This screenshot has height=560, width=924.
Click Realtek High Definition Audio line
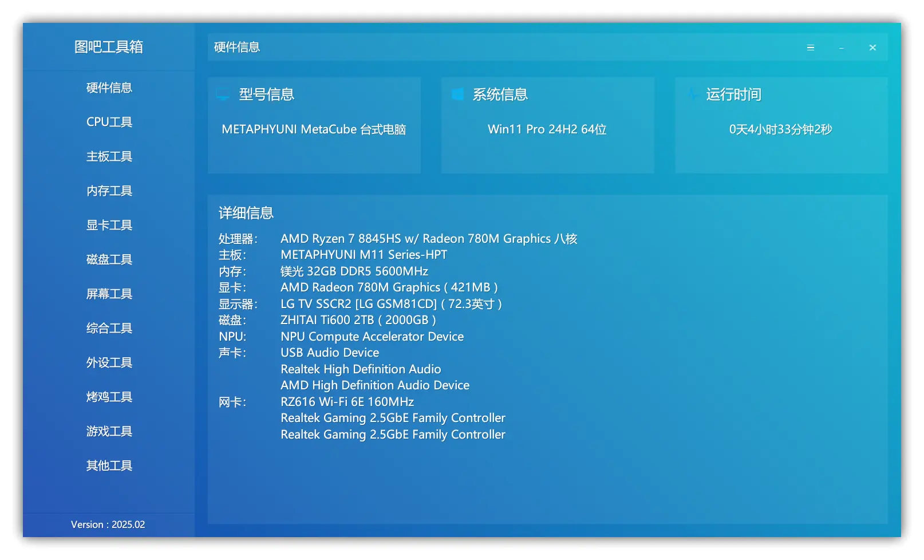point(361,369)
